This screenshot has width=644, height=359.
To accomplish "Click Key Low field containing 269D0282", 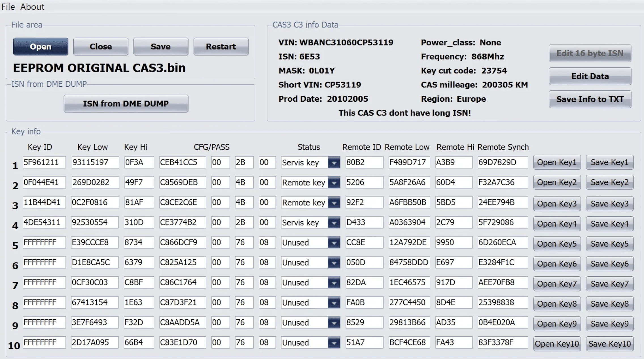I will pyautogui.click(x=95, y=182).
